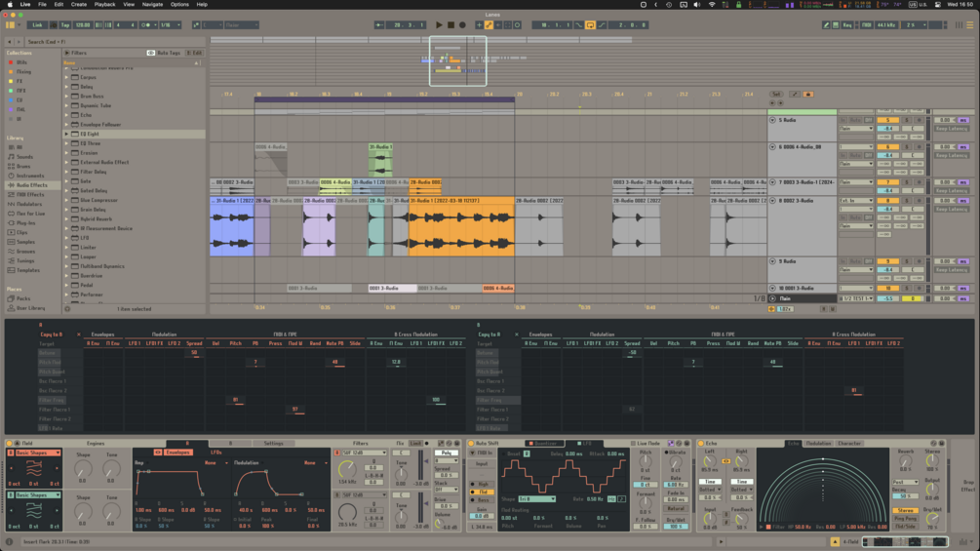
Task: Click the status bar info icon
Action: (10, 541)
